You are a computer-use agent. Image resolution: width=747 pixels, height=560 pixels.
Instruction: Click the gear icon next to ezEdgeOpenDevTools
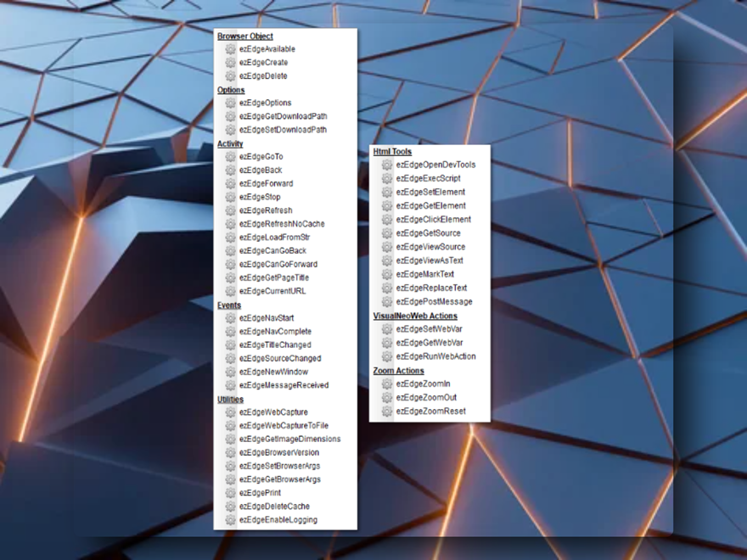[x=387, y=165]
